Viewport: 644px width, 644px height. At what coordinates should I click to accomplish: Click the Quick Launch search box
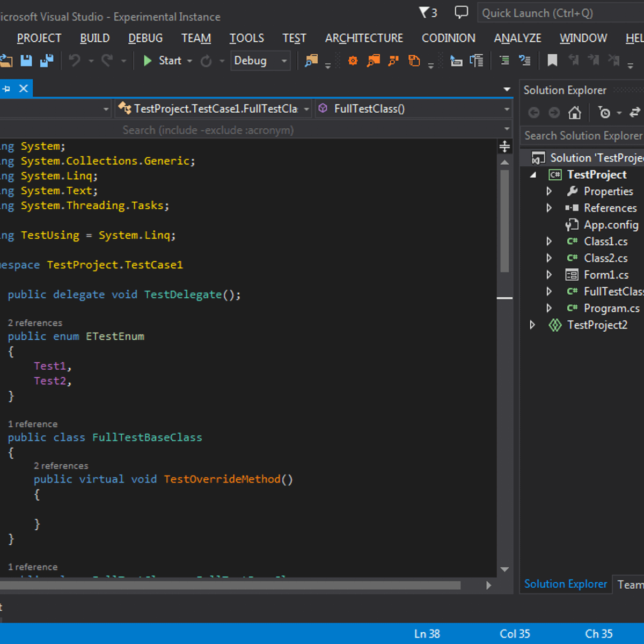point(561,13)
